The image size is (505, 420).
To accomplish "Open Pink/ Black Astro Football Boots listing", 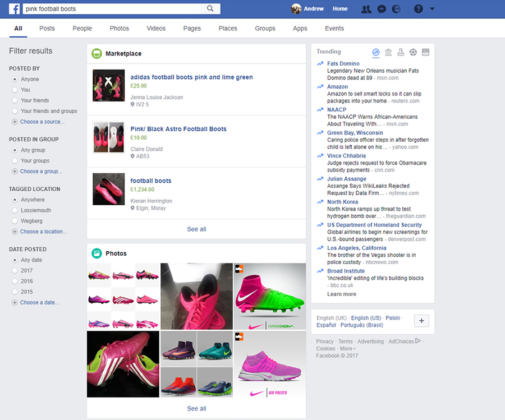I will [x=178, y=129].
